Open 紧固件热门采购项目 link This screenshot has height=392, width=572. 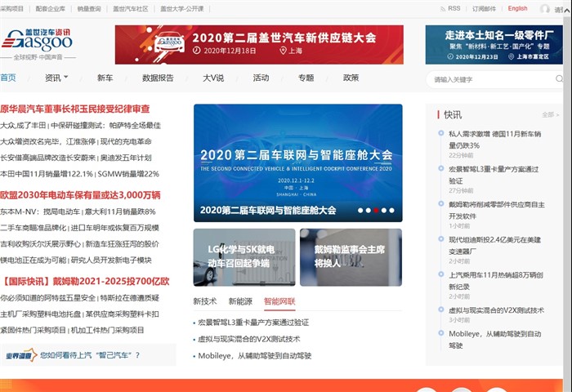(x=33, y=330)
